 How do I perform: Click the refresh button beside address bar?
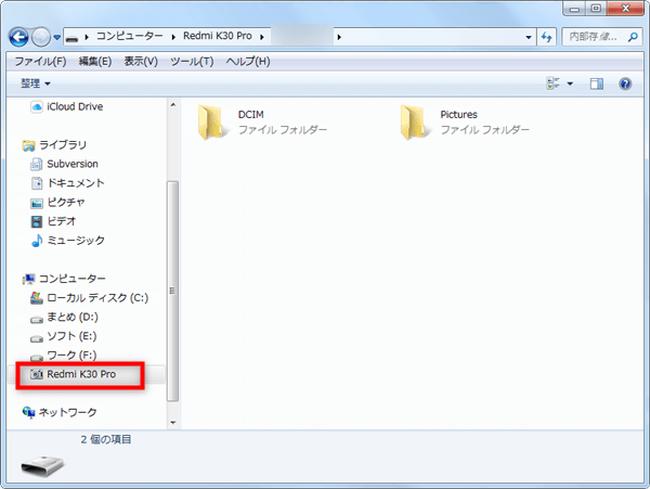547,37
